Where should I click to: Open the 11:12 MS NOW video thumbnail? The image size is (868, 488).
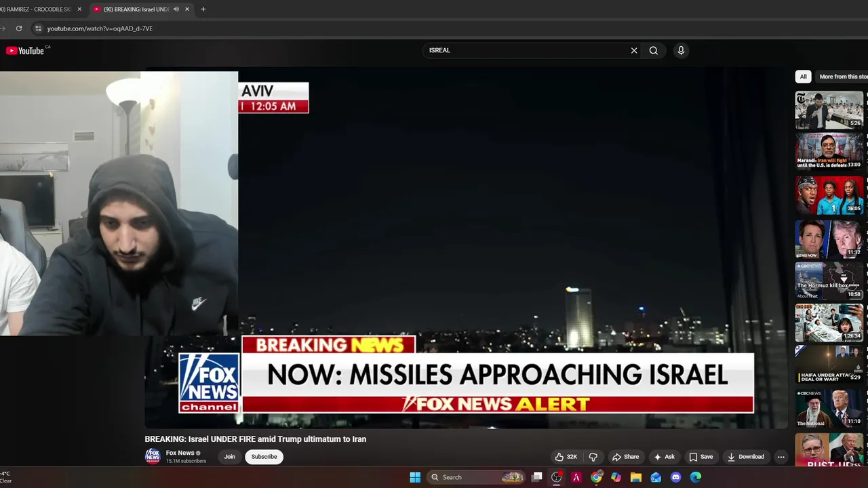tap(829, 239)
